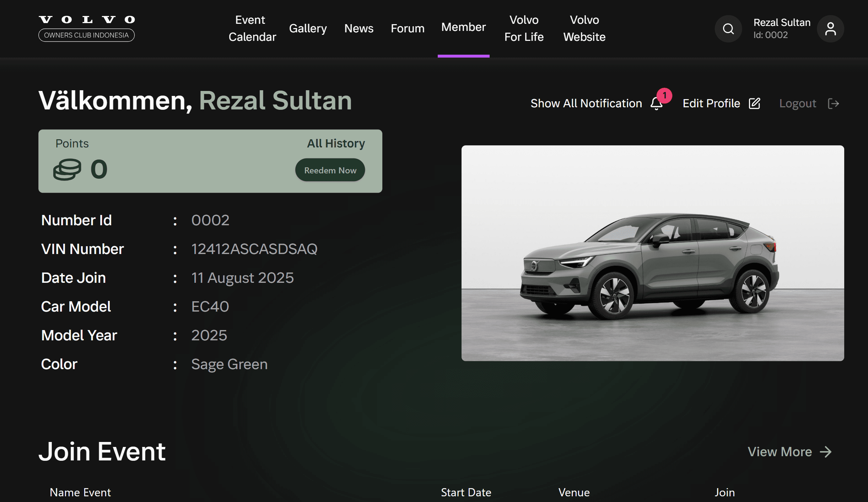
Task: Click the Venue column header
Action: 574,492
